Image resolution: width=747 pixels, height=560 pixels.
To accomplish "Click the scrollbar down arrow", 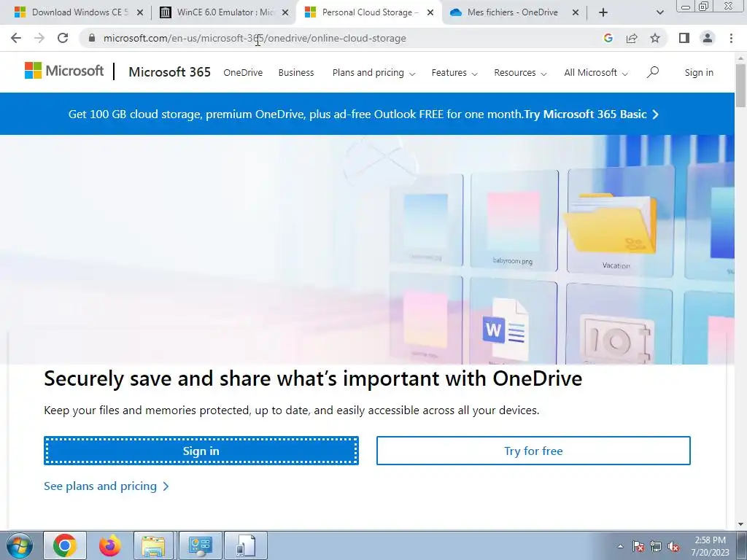I will click(741, 524).
